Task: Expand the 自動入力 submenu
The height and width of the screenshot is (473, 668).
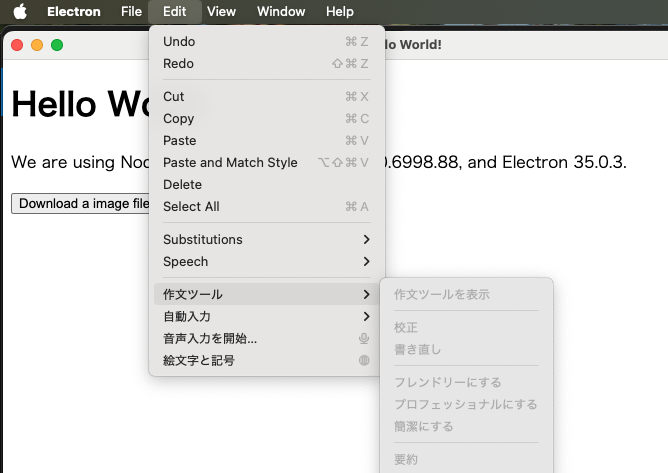Action: [x=267, y=317]
